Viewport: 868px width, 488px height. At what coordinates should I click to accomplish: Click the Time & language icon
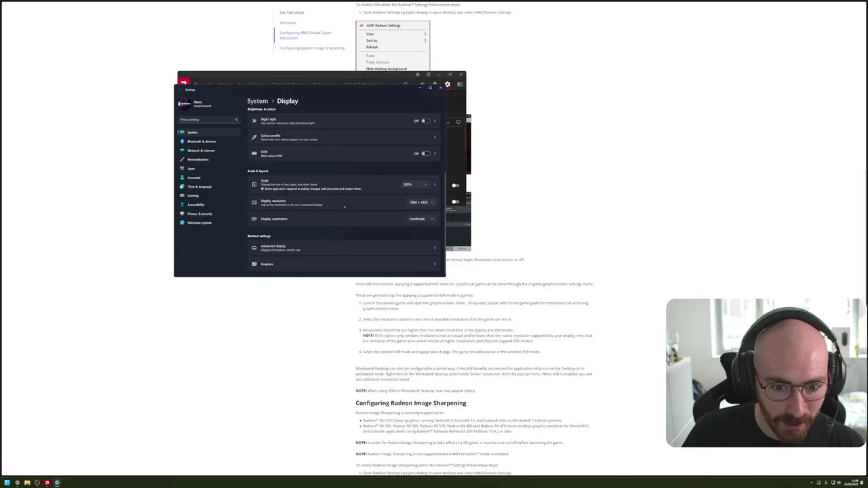(182, 186)
